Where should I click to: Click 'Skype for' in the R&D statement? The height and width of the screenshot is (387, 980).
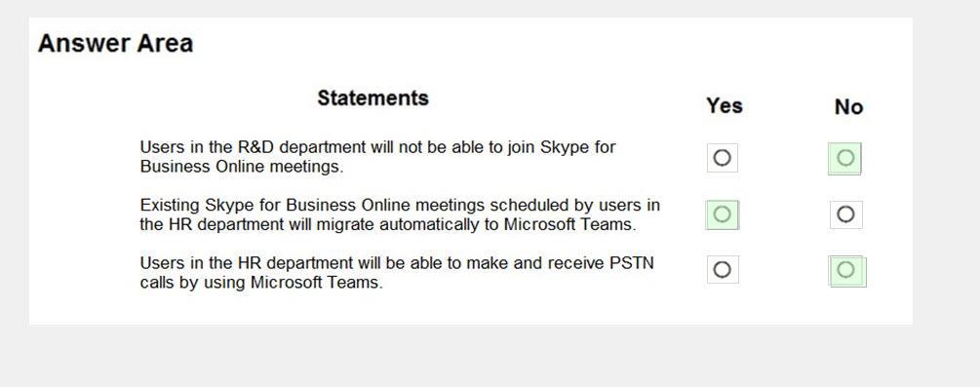pos(578,147)
